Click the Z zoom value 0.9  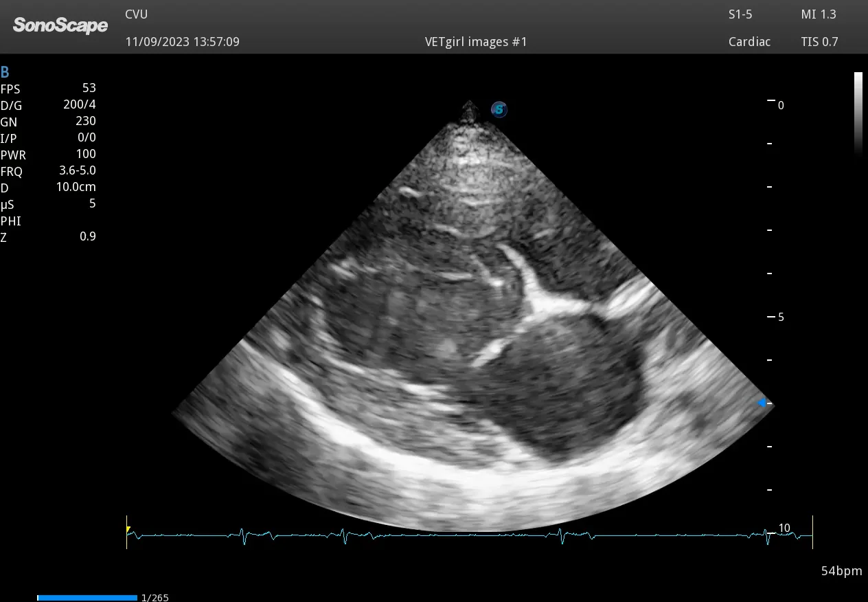(x=88, y=236)
